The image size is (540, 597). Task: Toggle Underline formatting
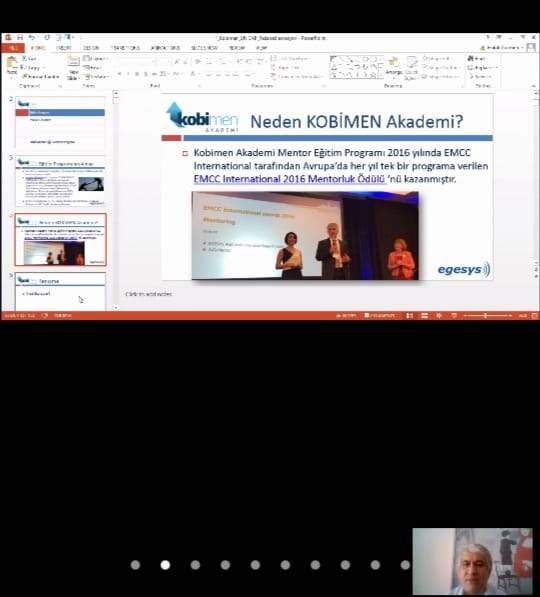point(137,74)
